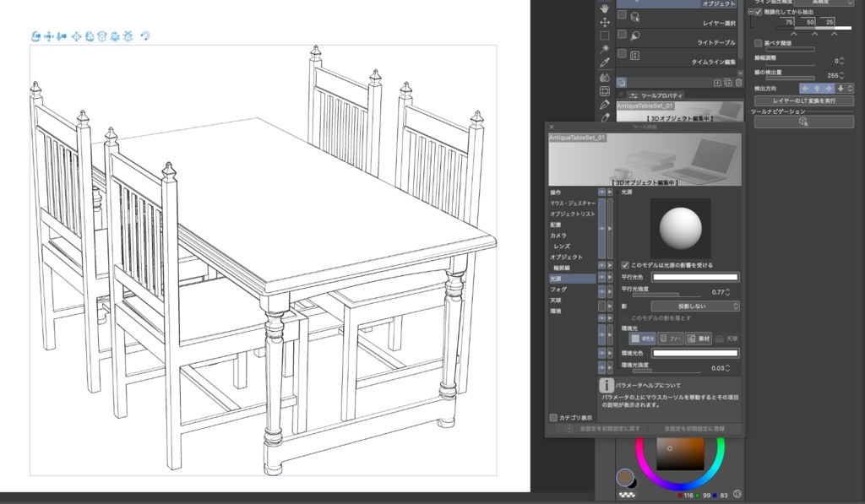
Task: Choose the ライトテーブル sub tool
Action: [x=677, y=38]
